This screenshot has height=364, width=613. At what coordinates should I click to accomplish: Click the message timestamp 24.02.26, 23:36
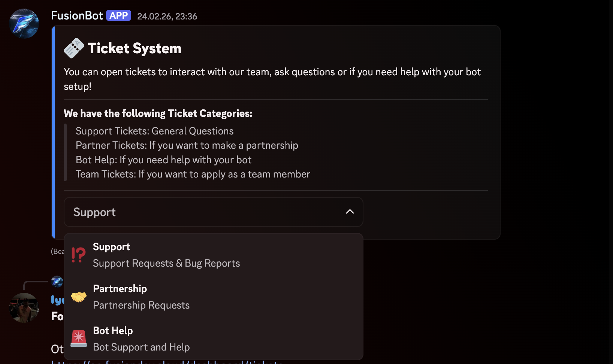pos(167,16)
